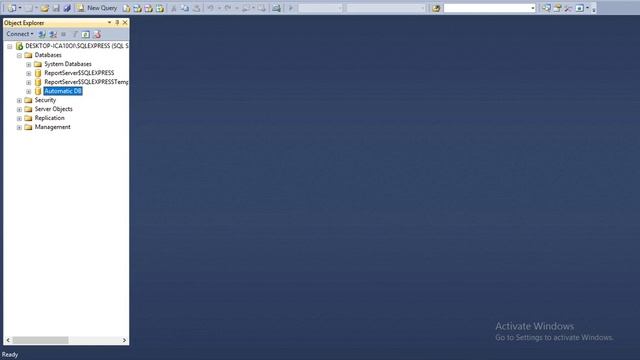Click Disconnect icon in Object Explorer toolbar
Viewport: 640px width, 360px height.
point(53,34)
